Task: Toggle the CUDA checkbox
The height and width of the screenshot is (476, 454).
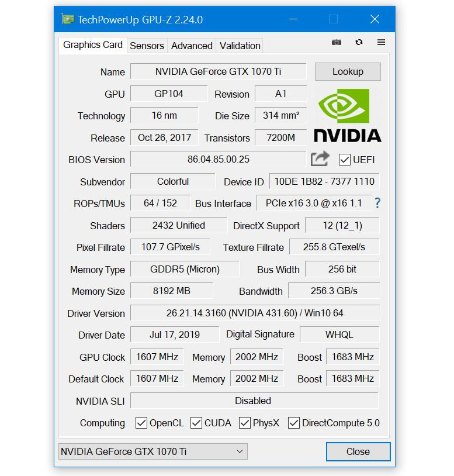Action: [x=196, y=423]
